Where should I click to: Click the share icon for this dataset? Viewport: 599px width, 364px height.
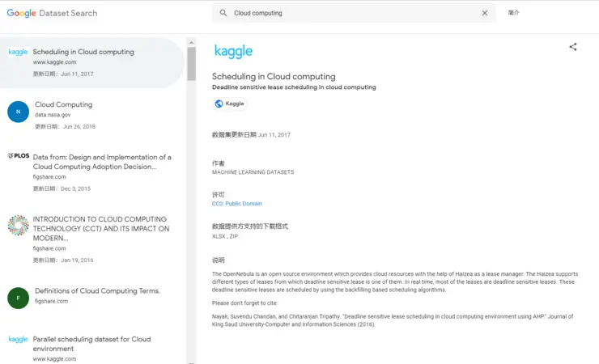coord(572,47)
